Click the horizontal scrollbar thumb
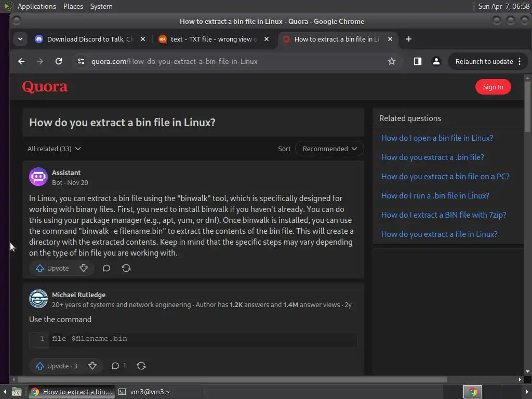The height and width of the screenshot is (399, 532). (x=232, y=379)
